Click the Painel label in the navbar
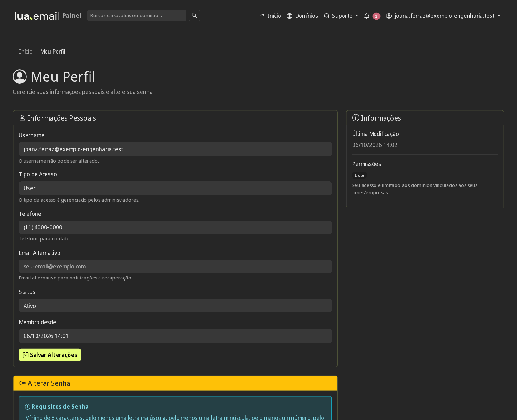This screenshot has height=420, width=517. pos(72,16)
